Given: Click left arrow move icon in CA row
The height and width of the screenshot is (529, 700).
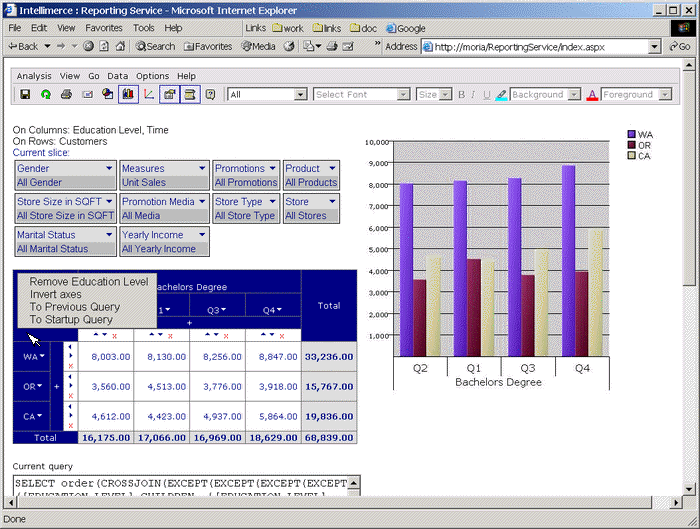Looking at the screenshot, I should [x=71, y=406].
